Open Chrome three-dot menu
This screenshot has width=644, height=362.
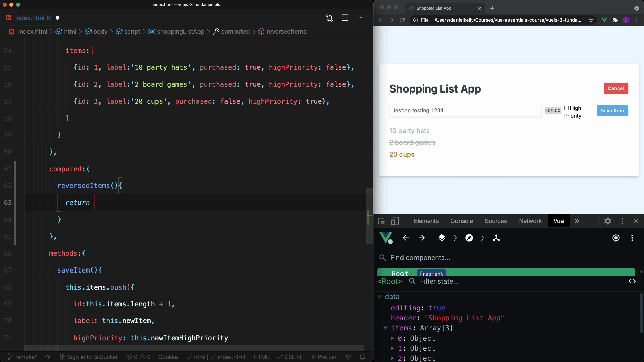coord(637,20)
